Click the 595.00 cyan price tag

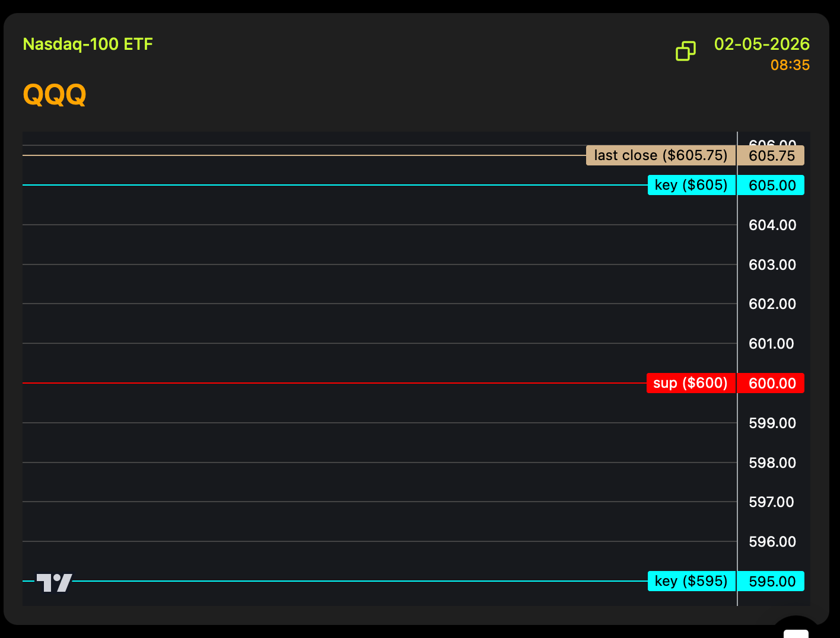pos(771,581)
